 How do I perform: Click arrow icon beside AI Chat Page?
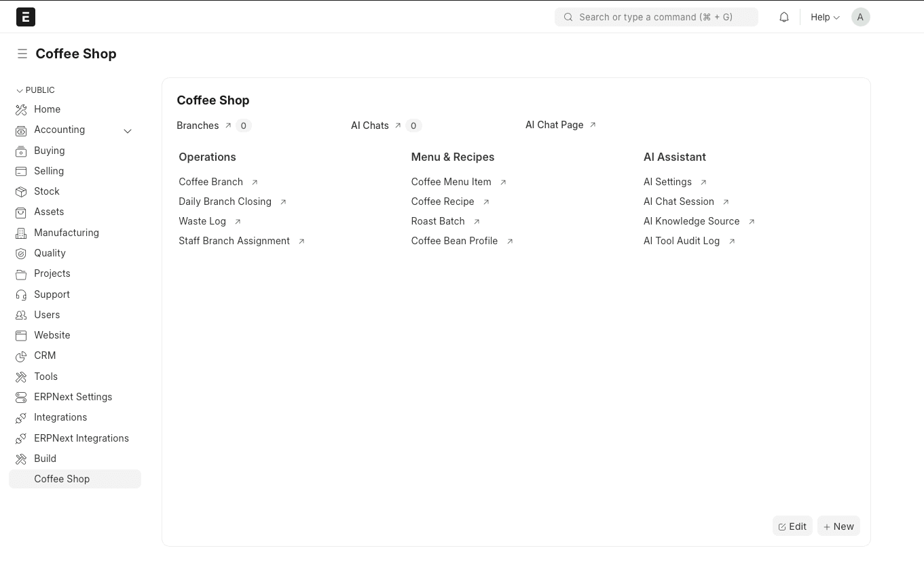pyautogui.click(x=593, y=125)
